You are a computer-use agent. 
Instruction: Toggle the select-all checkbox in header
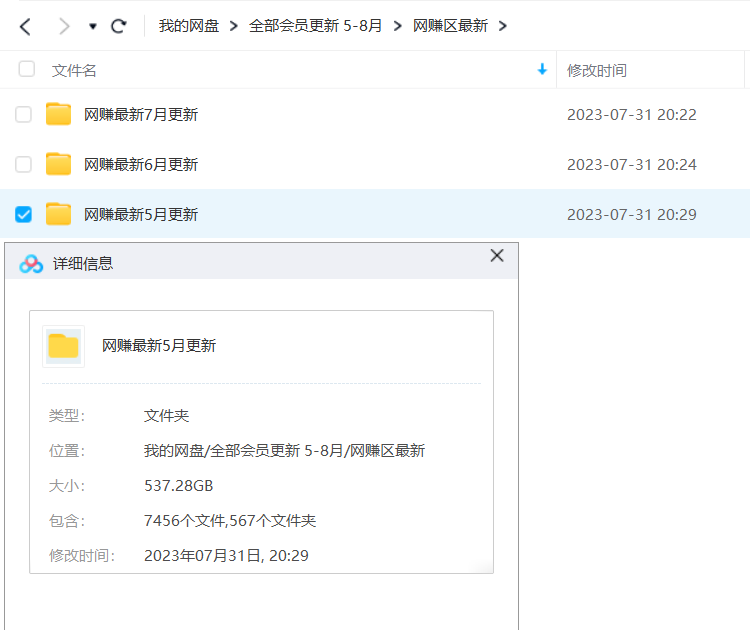[26, 69]
